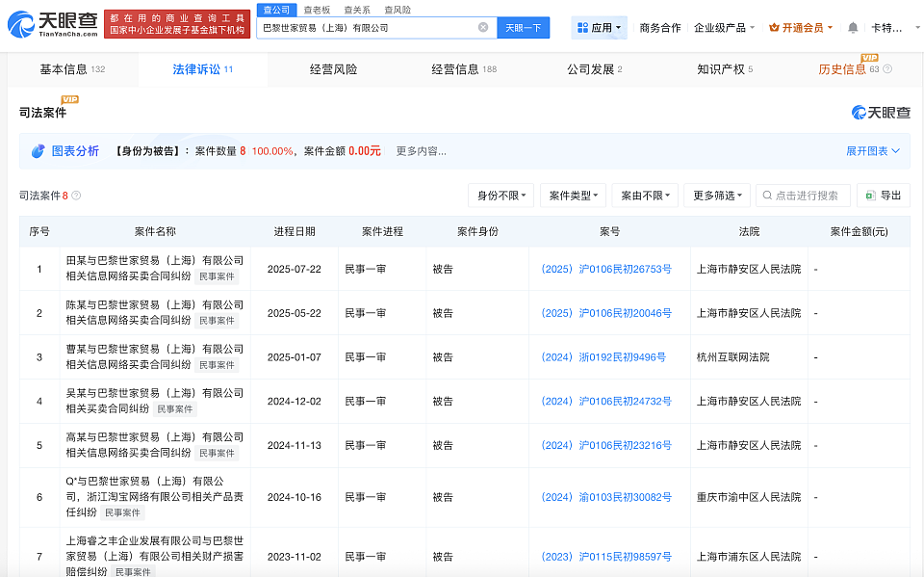Image resolution: width=924 pixels, height=577 pixels.
Task: Click the 天眼一下 search button
Action: pos(524,28)
